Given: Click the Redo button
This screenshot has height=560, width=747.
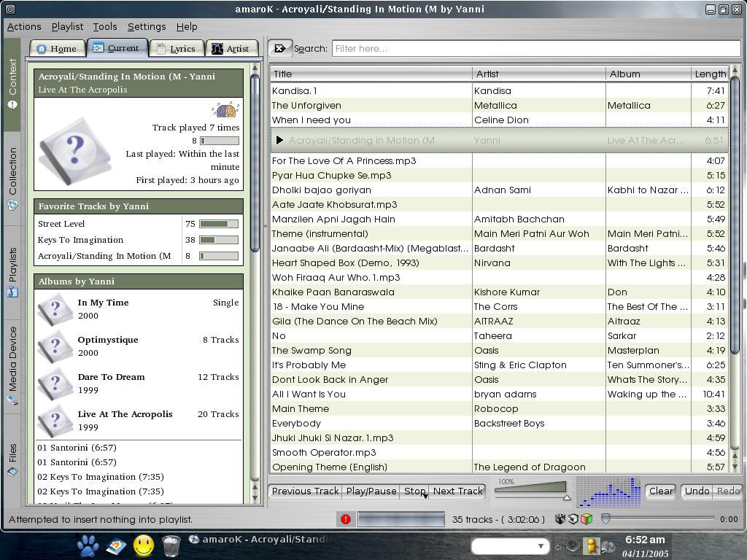Looking at the screenshot, I should tap(728, 491).
